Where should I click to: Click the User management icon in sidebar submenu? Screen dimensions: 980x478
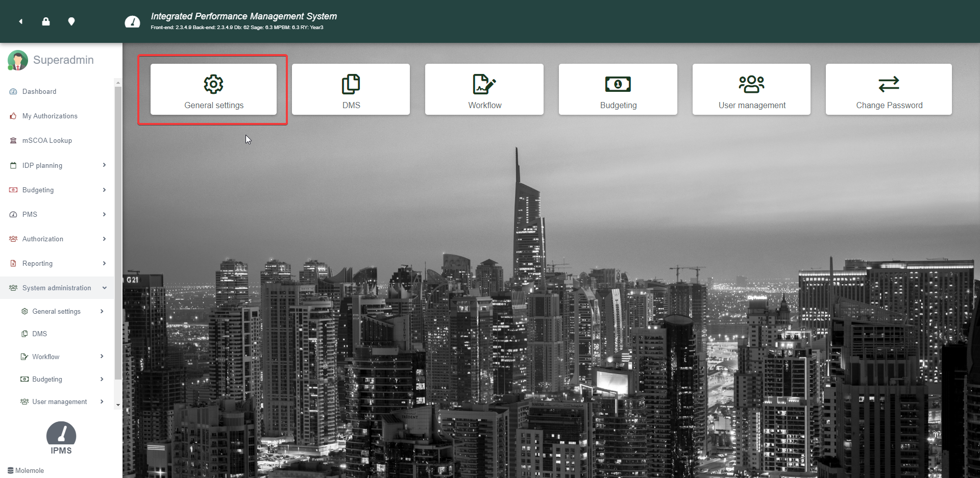pos(24,401)
